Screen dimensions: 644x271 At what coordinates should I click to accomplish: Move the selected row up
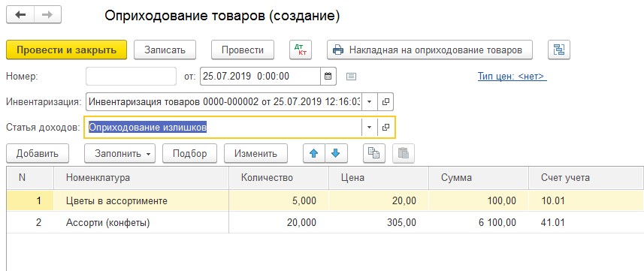click(314, 154)
